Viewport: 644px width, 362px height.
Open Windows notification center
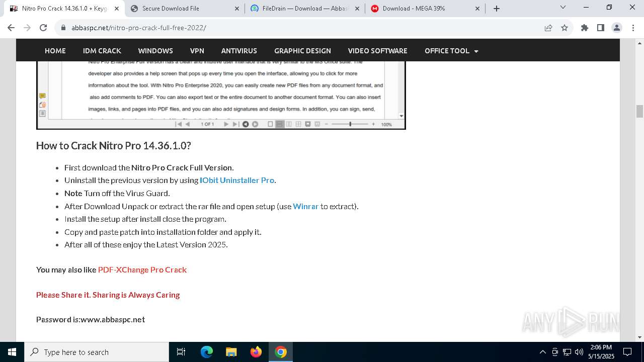coord(627,352)
